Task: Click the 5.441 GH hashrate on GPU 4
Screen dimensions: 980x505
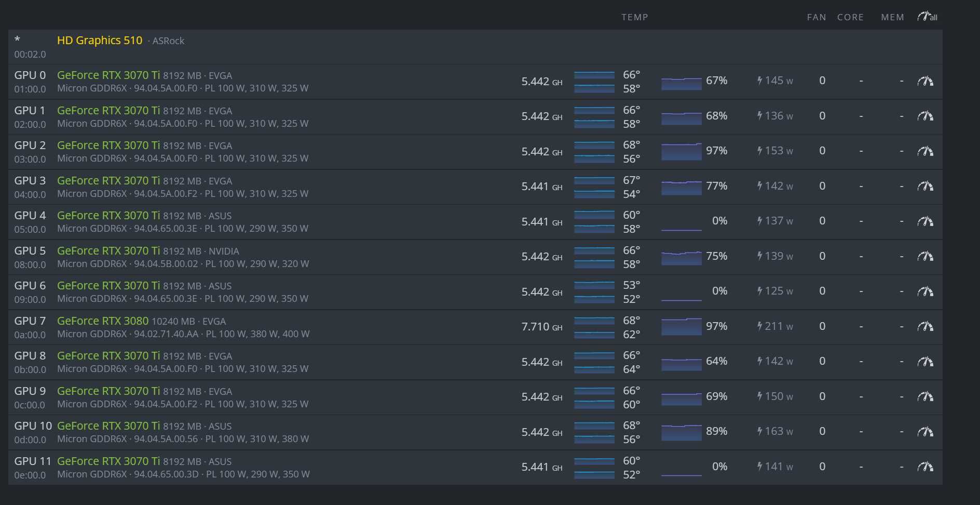Action: pos(542,222)
